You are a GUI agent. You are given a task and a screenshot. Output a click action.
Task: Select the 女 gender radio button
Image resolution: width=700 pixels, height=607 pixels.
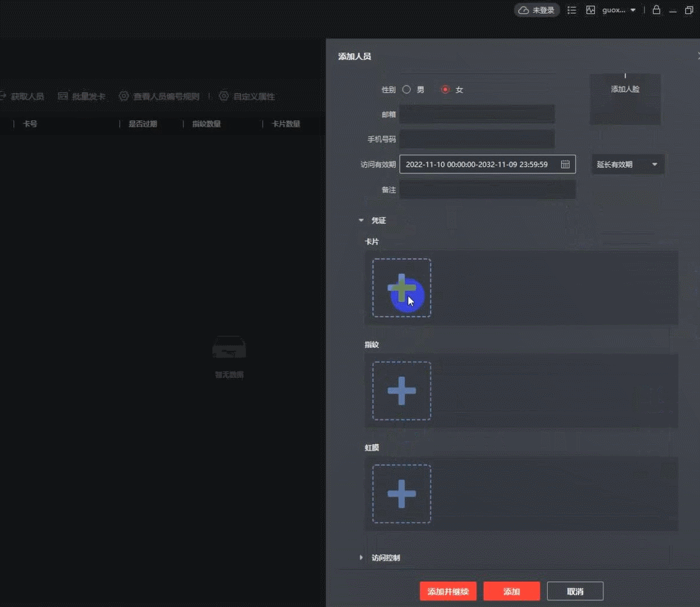(445, 89)
